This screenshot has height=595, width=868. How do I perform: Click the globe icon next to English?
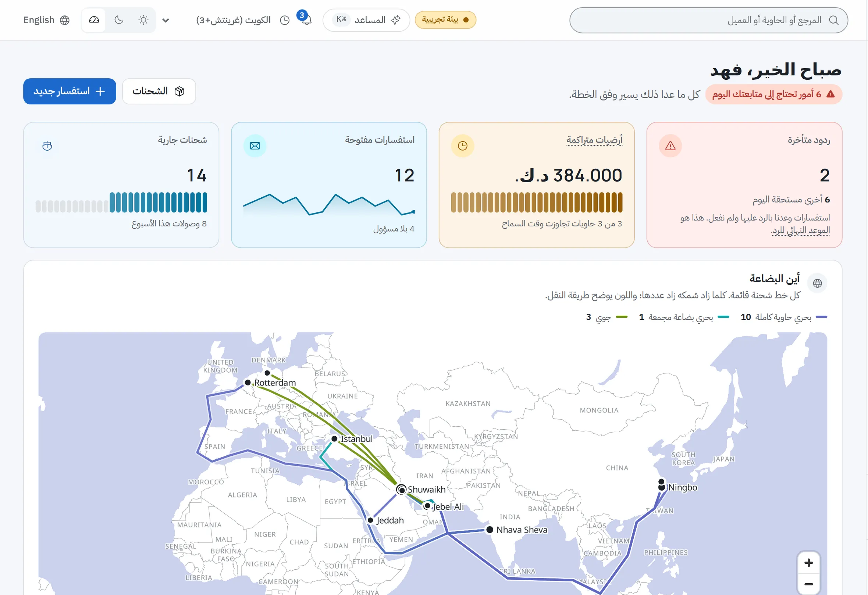click(x=65, y=20)
